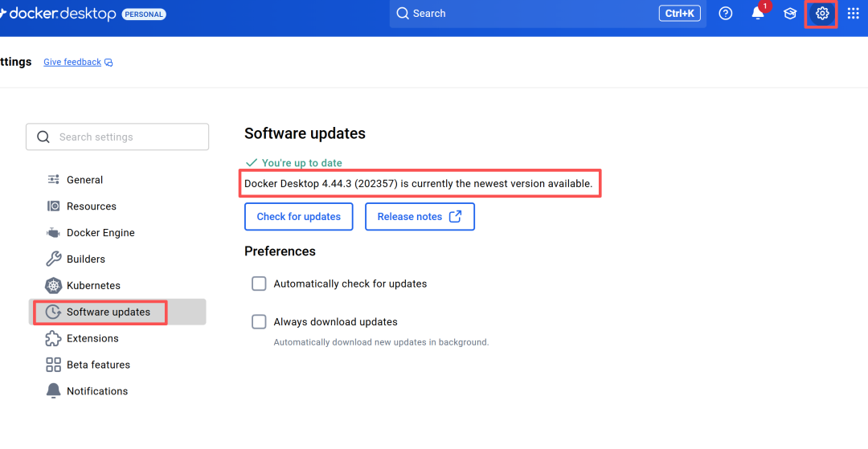
Task: Open the Kubernetes settings section
Action: point(117,285)
